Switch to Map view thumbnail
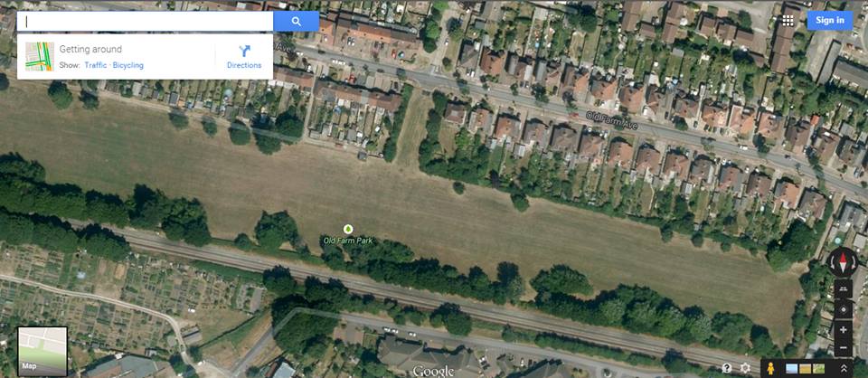Image resolution: width=868 pixels, height=378 pixels. [42, 351]
